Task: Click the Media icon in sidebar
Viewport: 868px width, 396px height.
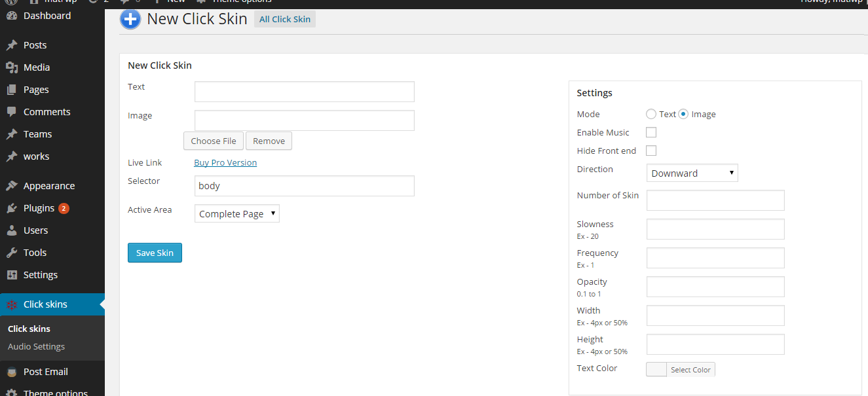Action: (11, 67)
